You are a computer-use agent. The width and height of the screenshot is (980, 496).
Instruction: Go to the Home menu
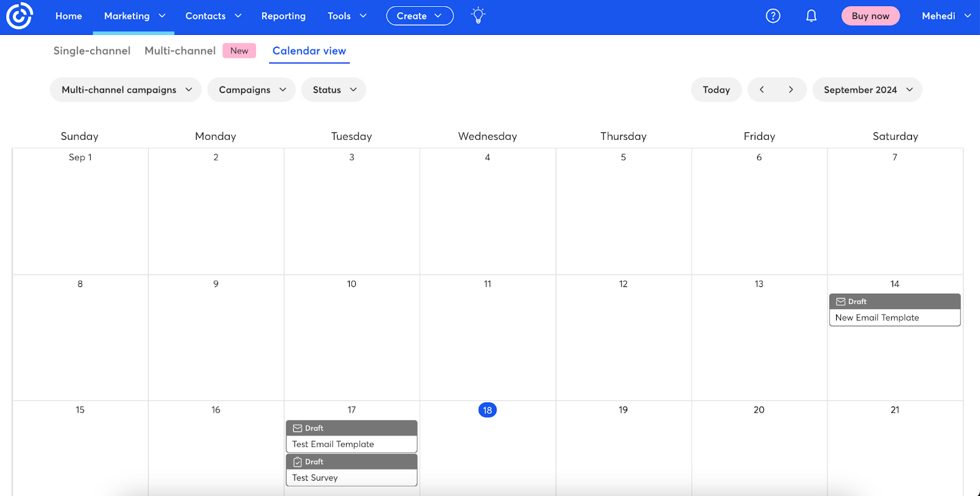click(x=69, y=16)
